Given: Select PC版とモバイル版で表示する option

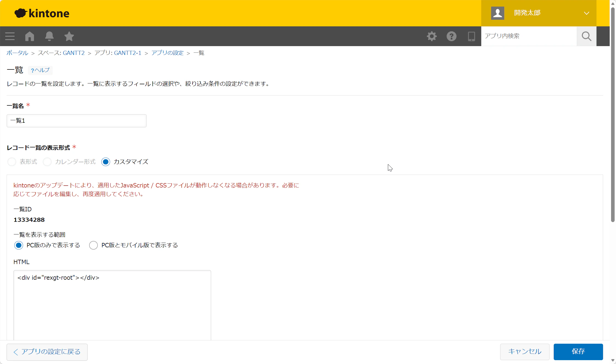Looking at the screenshot, I should 93,245.
